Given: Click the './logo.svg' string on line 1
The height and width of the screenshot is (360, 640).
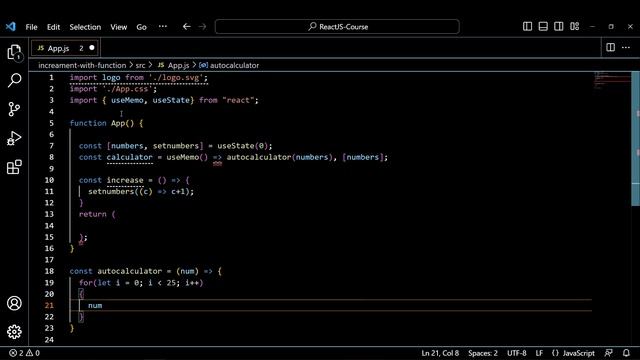Looking at the screenshot, I should pyautogui.click(x=176, y=77).
